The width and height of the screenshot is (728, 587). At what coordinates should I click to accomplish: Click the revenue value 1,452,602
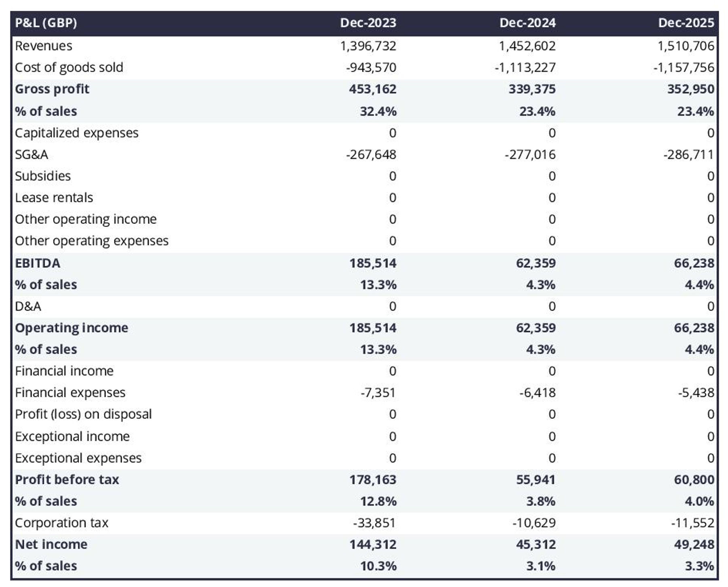[527, 46]
